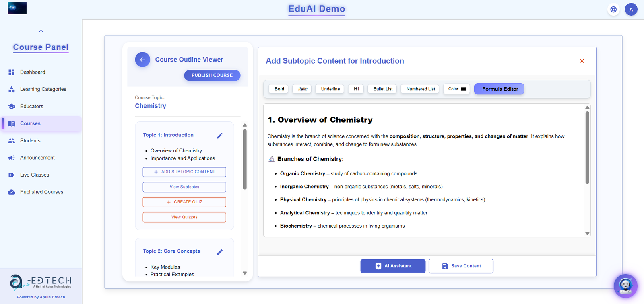Click the back arrow in Course Outline Viewer

[142, 59]
